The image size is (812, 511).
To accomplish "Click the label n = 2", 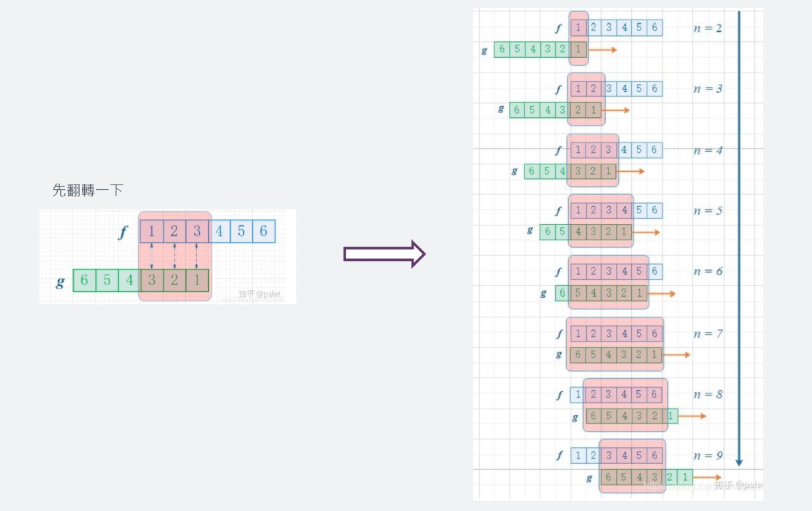I will point(708,28).
